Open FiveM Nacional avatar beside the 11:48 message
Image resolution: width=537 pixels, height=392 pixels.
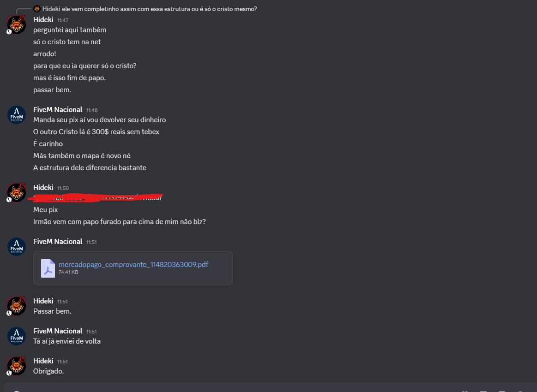(17, 114)
